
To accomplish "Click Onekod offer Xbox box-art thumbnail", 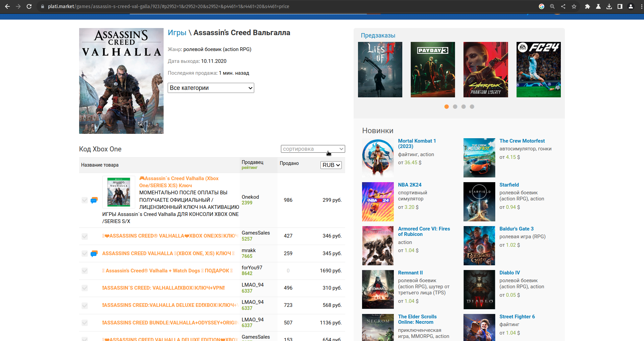I will (x=119, y=192).
